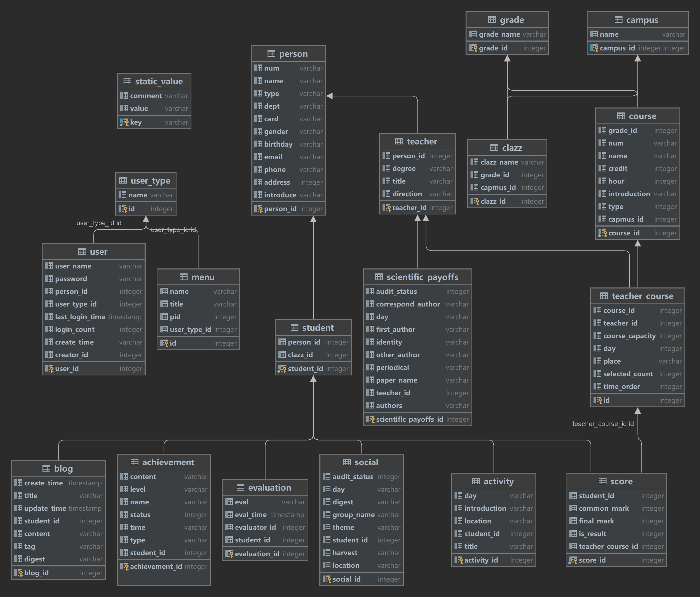This screenshot has width=700, height=597.
Task: Click the table icon in the score header
Action: point(603,481)
